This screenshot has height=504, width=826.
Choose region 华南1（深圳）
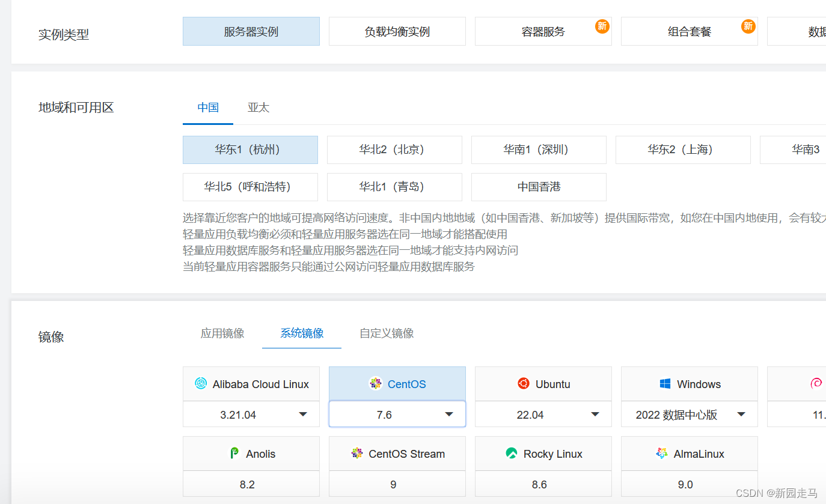click(539, 150)
